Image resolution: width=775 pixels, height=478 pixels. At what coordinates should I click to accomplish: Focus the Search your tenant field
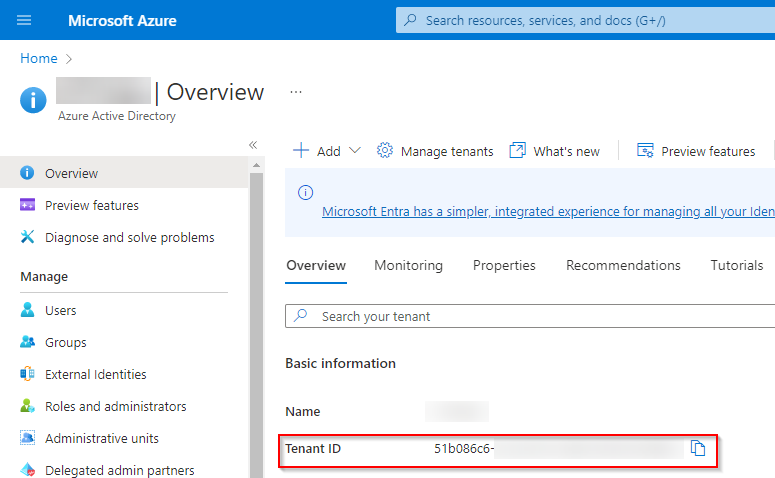[x=530, y=316]
